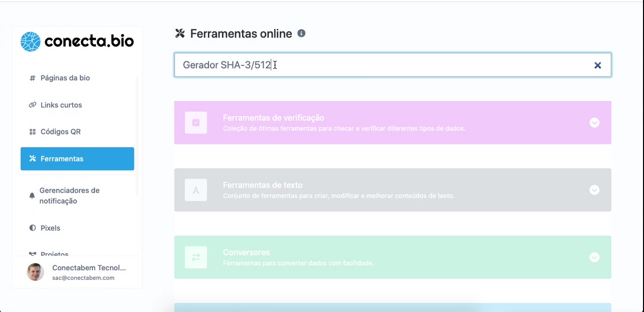
Task: Select the Pixels half-circle icon
Action: (x=32, y=228)
